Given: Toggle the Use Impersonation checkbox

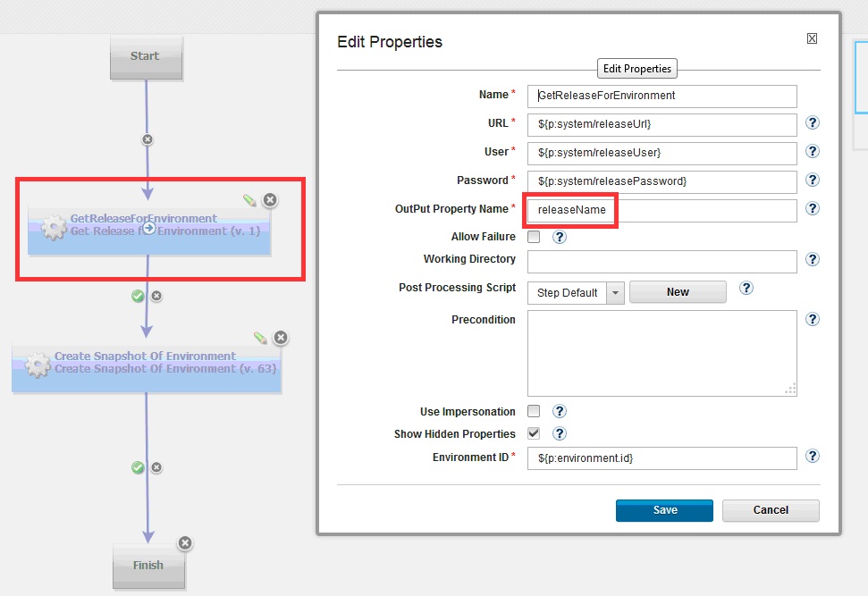Looking at the screenshot, I should (x=534, y=412).
